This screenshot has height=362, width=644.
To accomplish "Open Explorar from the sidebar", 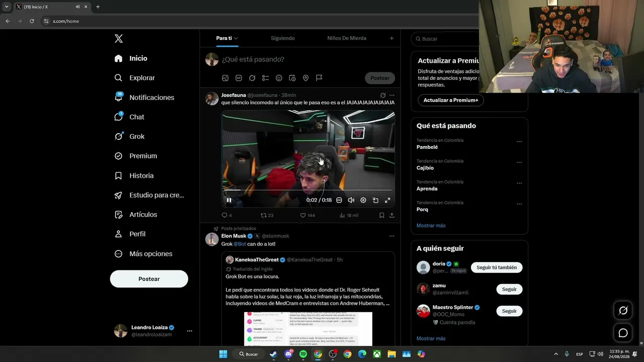I will point(134,78).
